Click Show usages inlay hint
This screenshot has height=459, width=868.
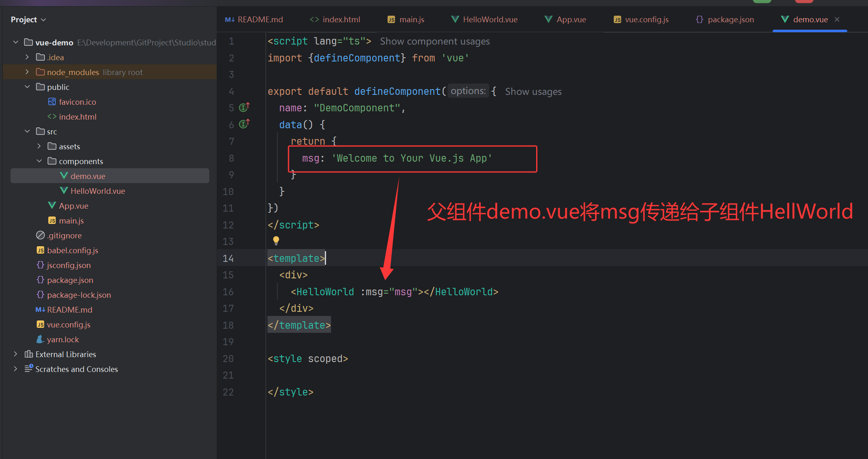(x=533, y=92)
